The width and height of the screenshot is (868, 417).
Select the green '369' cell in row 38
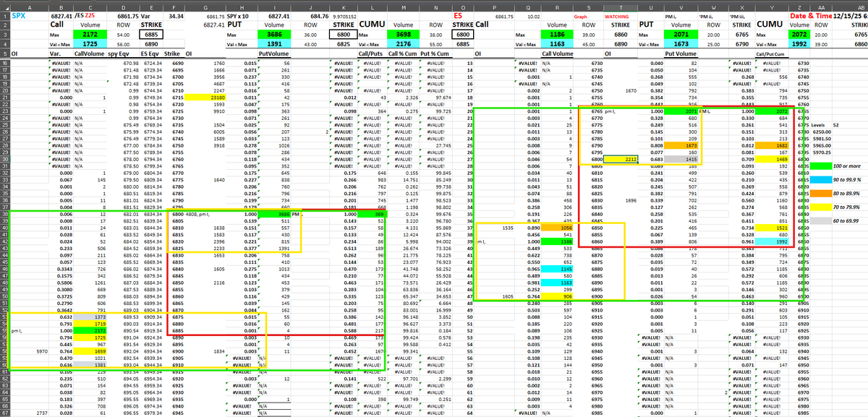[x=373, y=215]
